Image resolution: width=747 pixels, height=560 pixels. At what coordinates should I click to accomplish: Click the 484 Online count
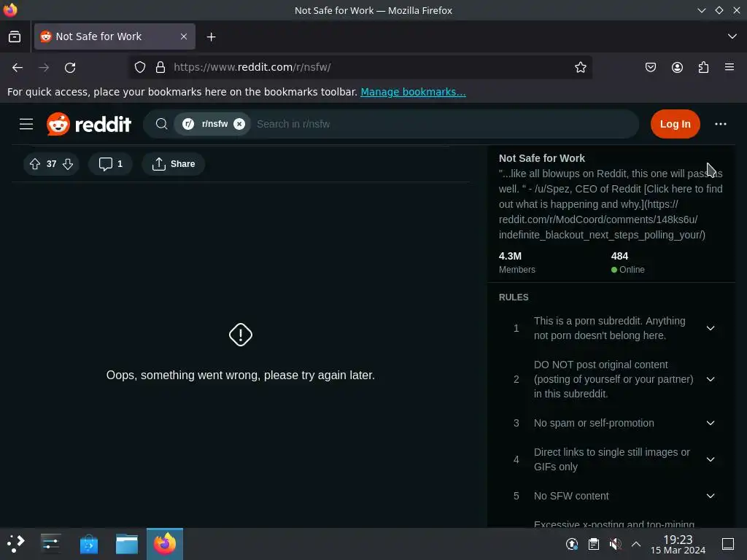click(628, 262)
